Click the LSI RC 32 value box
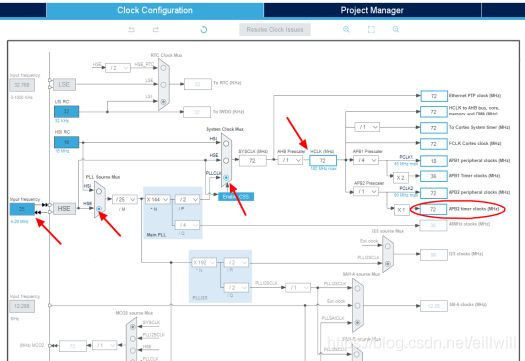 pyautogui.click(x=67, y=111)
